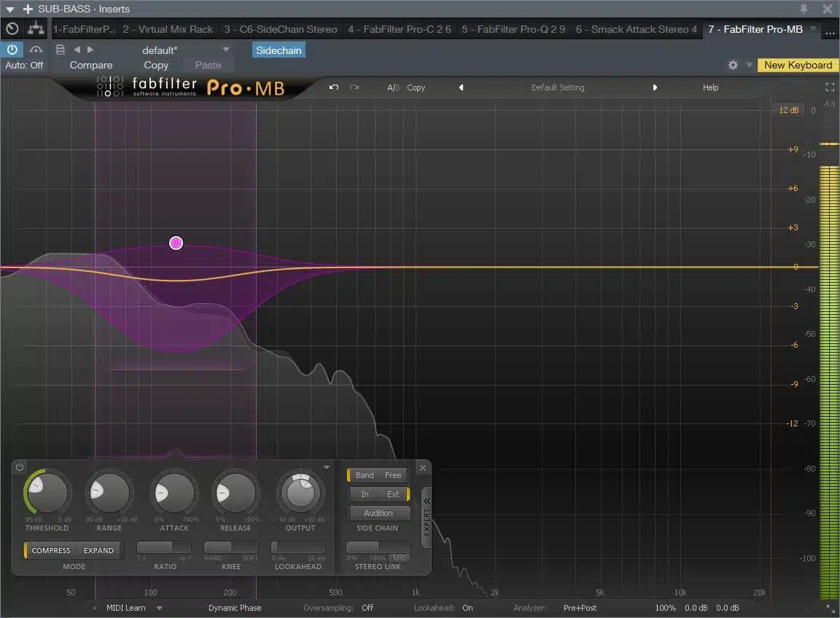Switch to 4 - FabFilter Pro-C 2 tab
This screenshot has height=618, width=840.
click(x=400, y=29)
